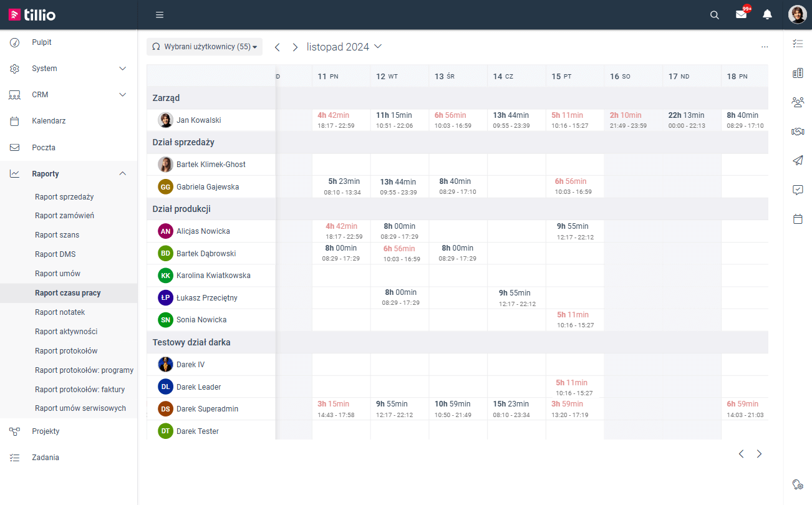The image size is (812, 505).
Task: Expand the System menu chevron
Action: pyautogui.click(x=122, y=69)
